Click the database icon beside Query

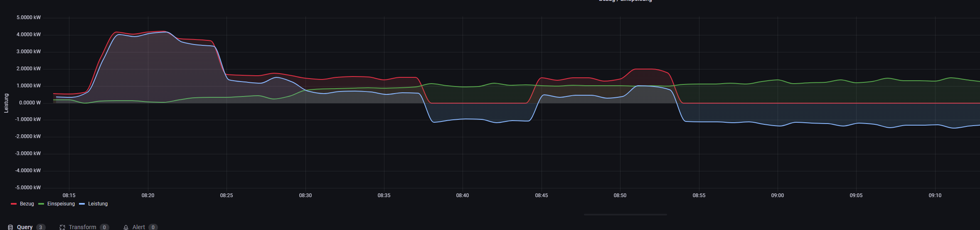[x=10, y=227]
